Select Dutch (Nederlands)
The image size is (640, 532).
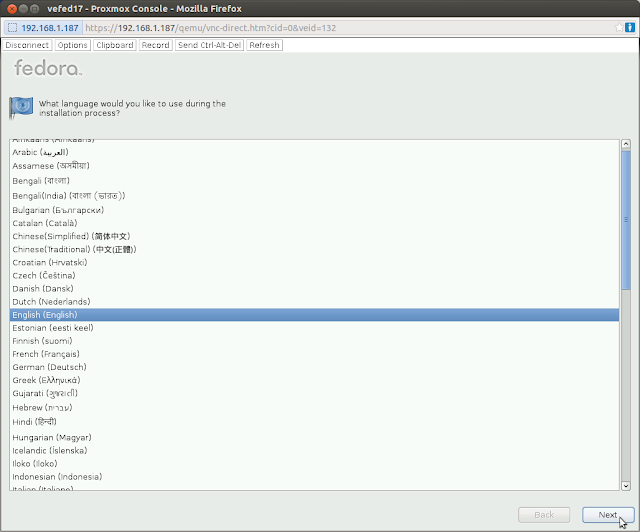coord(314,301)
